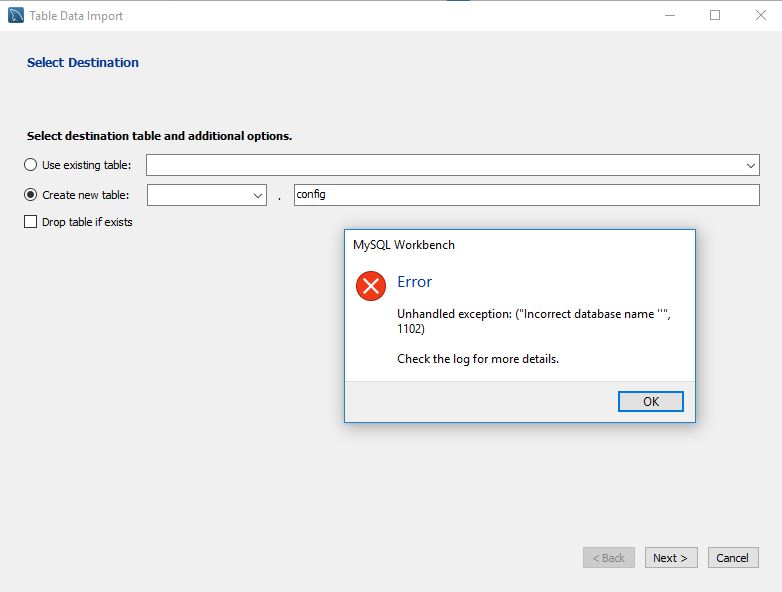Click the Table Data Import window title
Viewport: 782px width, 592px height.
[x=76, y=16]
